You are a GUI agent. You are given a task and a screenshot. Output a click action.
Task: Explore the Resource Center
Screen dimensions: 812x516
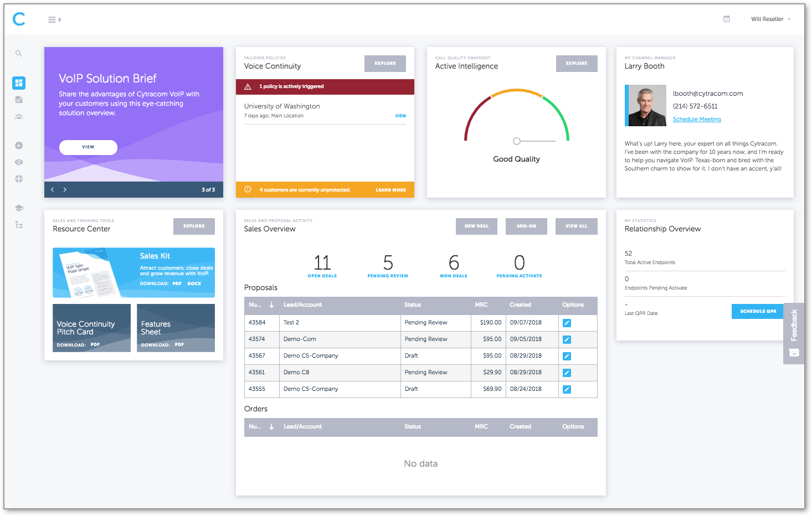(x=194, y=226)
